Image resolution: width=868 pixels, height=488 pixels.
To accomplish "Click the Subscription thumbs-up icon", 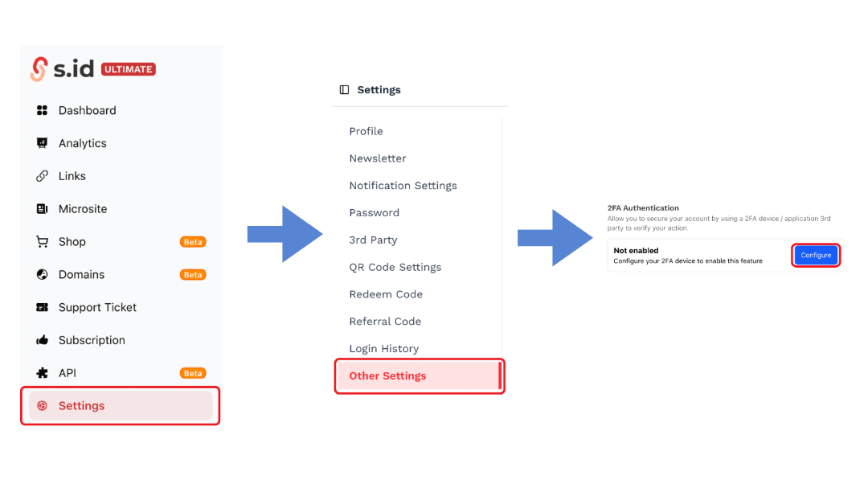I will (43, 341).
